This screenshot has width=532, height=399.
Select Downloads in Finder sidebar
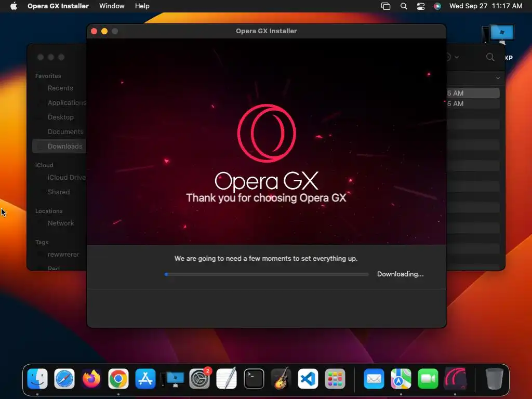(60, 146)
